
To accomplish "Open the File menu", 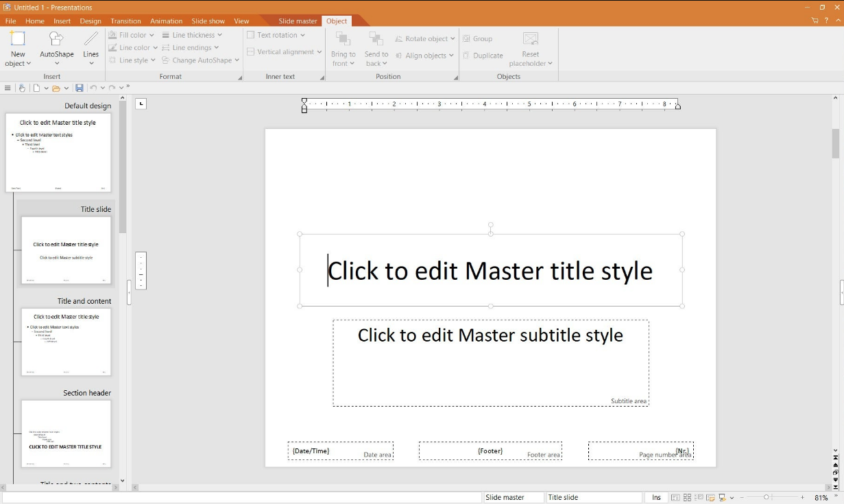I will [x=10, y=21].
